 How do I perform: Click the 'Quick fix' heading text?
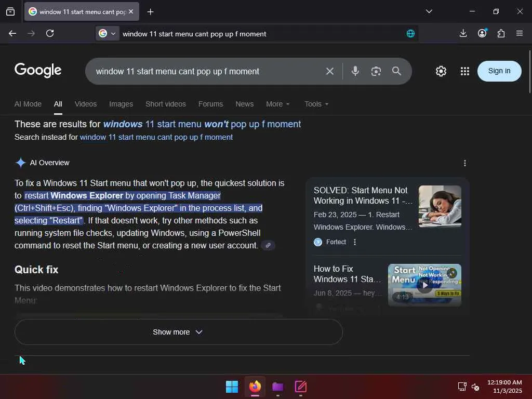36,270
